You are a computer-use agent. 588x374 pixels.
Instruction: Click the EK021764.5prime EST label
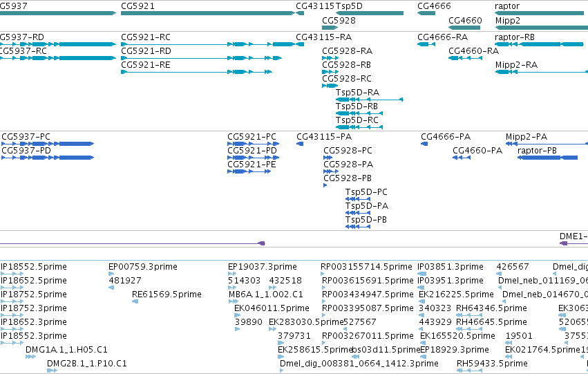(x=542, y=350)
